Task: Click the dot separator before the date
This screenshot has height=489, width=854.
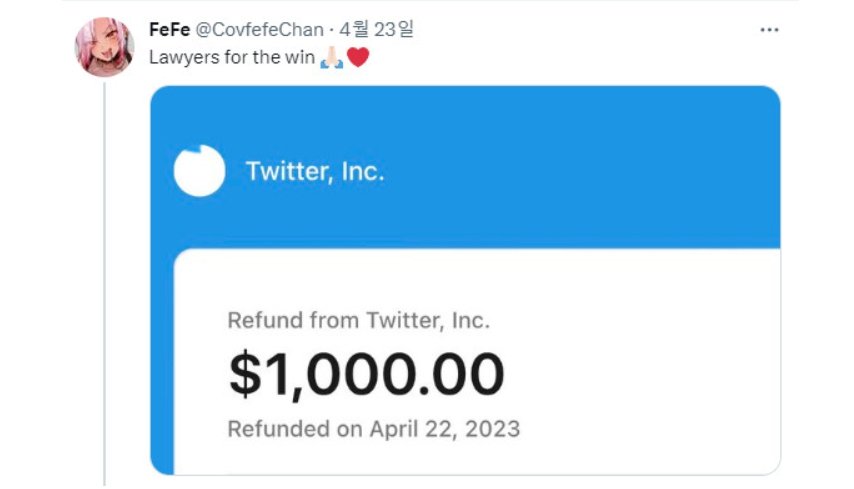Action: 331,30
